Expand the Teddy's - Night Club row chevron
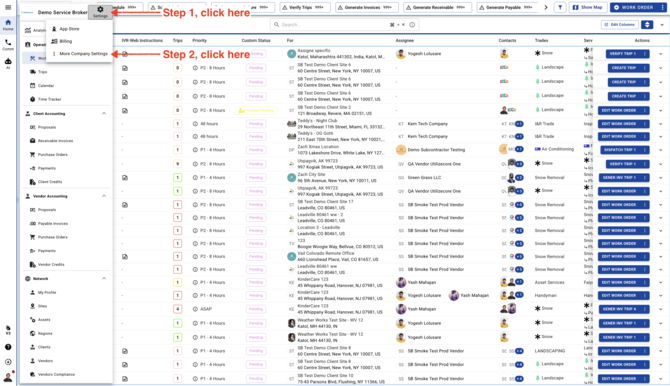670x386 pixels. [661, 124]
